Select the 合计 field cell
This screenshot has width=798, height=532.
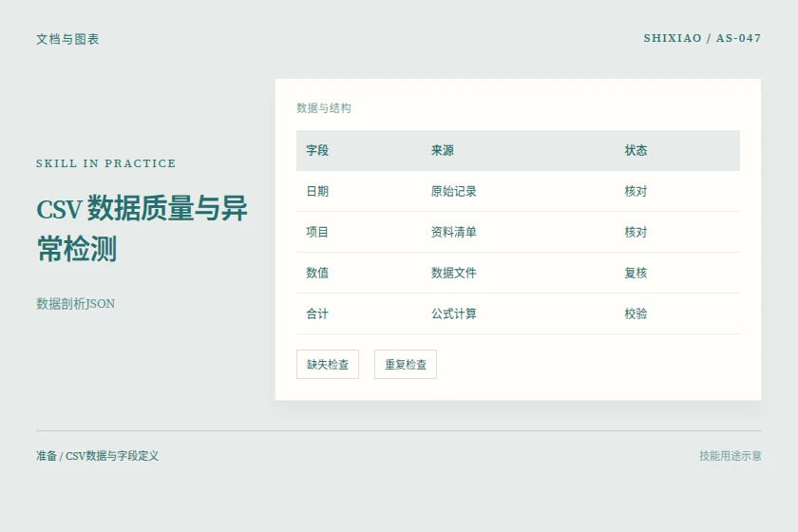click(x=317, y=313)
